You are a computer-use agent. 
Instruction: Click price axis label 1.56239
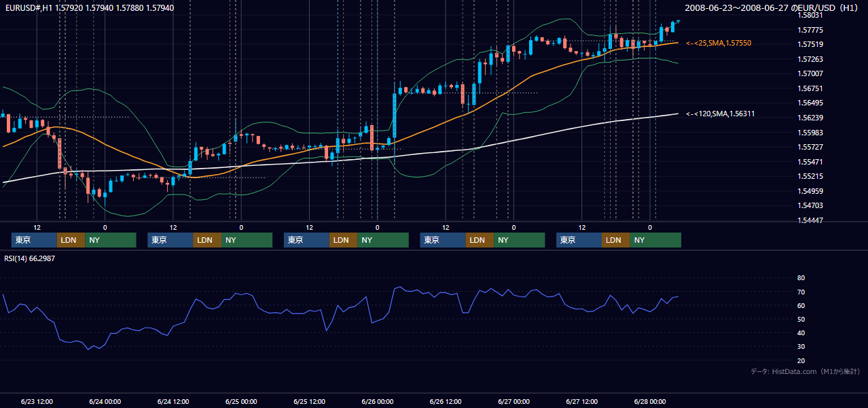pyautogui.click(x=810, y=118)
